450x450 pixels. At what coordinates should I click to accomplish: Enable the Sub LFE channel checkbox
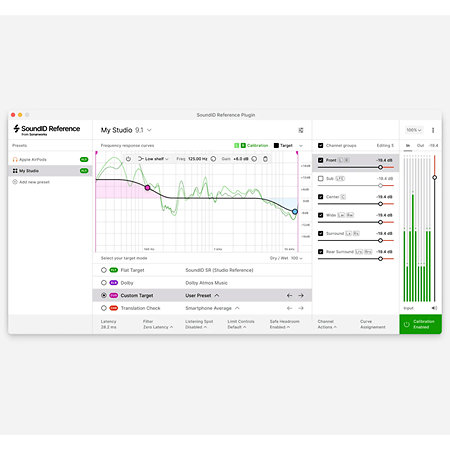[320, 178]
